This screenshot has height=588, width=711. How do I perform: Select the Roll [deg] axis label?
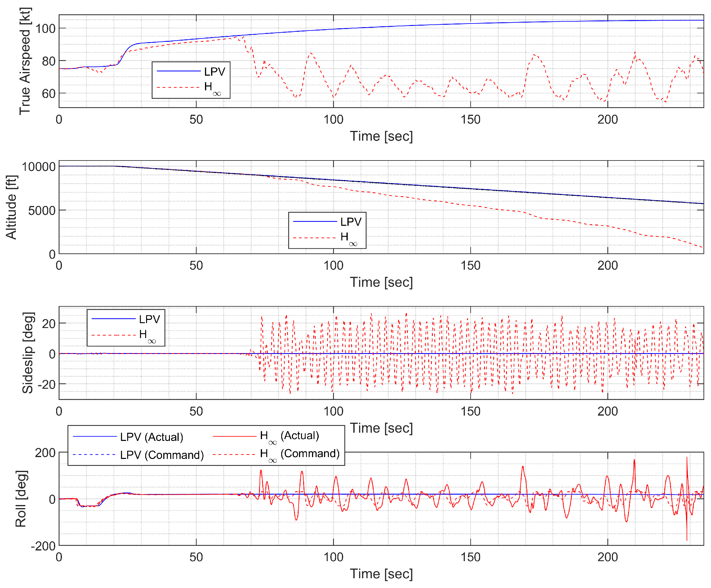tap(21, 499)
